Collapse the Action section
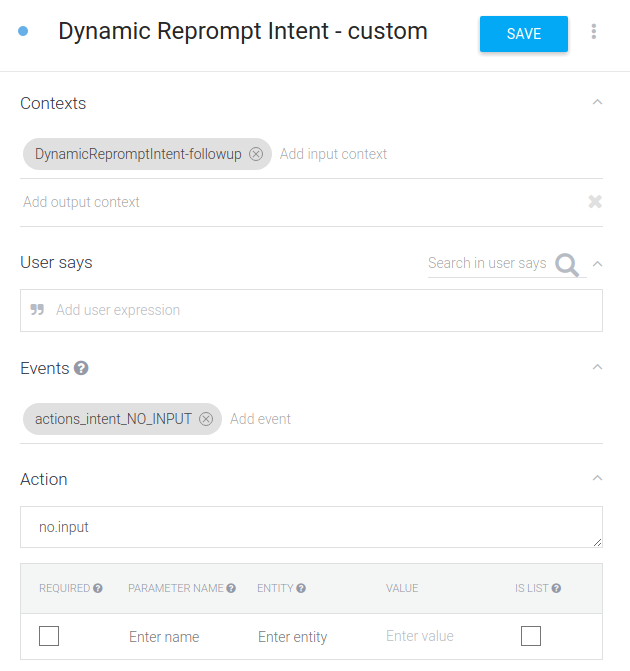Screen dimensions: 630x671 tap(597, 479)
